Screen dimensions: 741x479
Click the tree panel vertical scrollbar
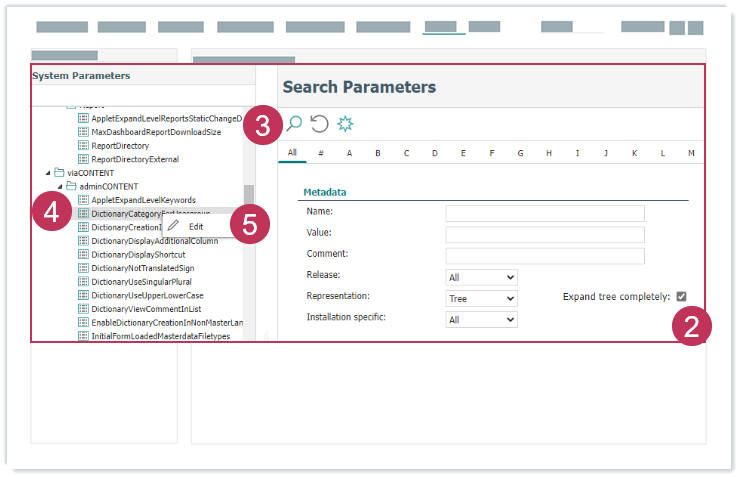(x=249, y=194)
